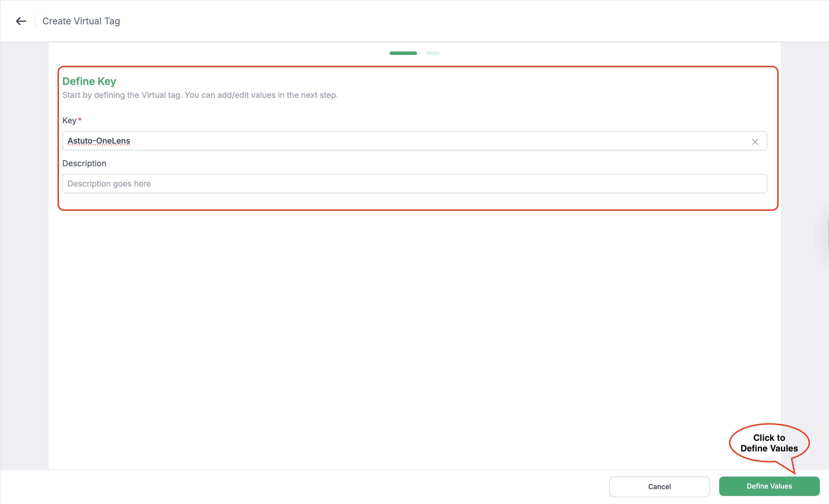Click the Define Key heading
This screenshot has height=504, width=829.
89,81
